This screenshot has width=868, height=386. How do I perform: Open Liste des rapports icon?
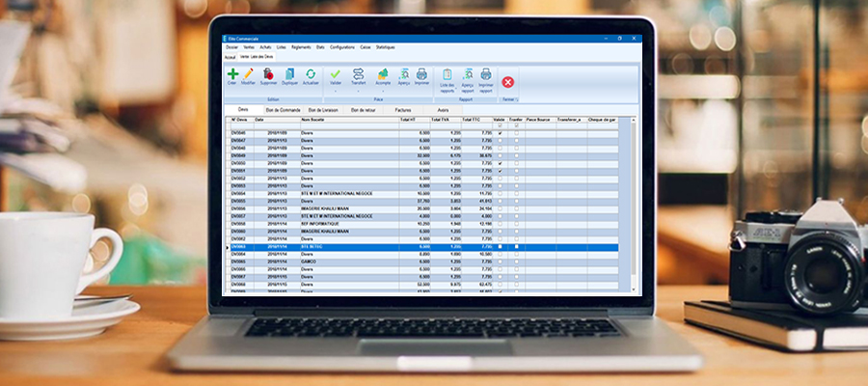click(447, 74)
